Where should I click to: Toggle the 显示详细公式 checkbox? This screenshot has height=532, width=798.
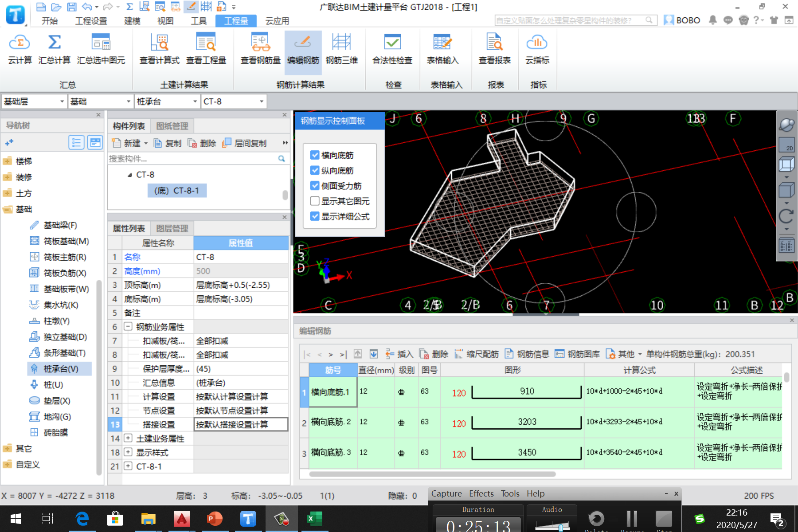pyautogui.click(x=315, y=216)
